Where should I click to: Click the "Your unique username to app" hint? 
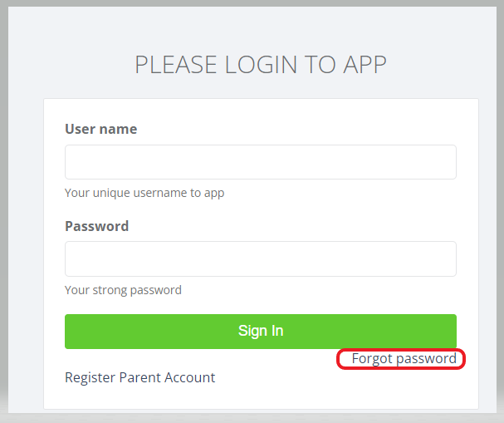click(144, 193)
